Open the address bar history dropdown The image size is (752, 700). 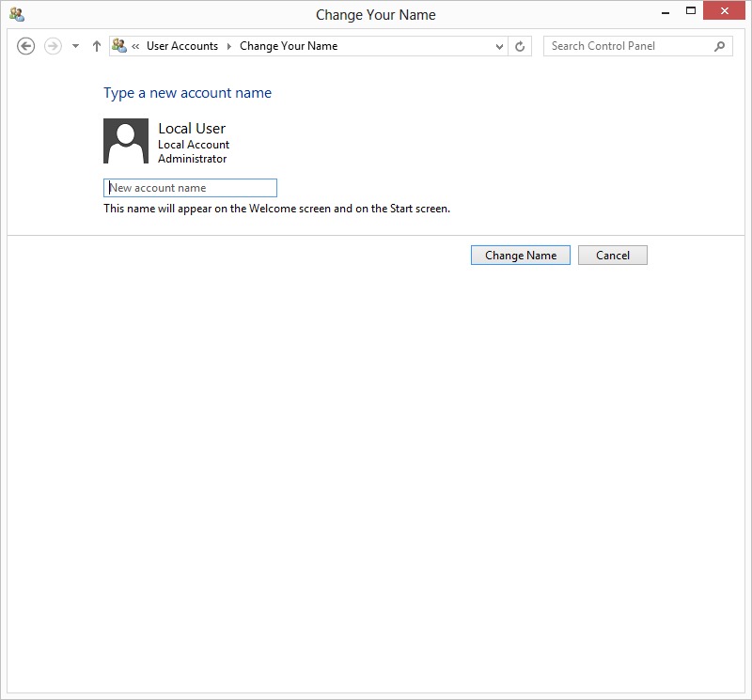click(x=499, y=46)
